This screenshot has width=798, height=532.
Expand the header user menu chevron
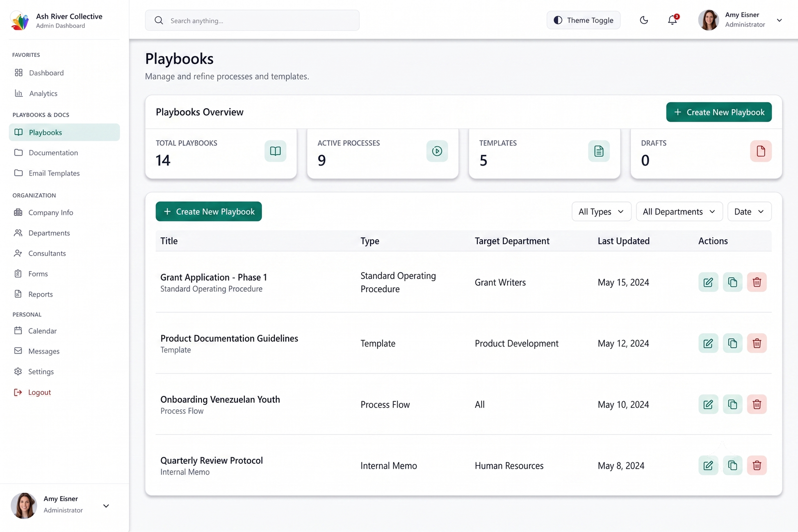779,20
